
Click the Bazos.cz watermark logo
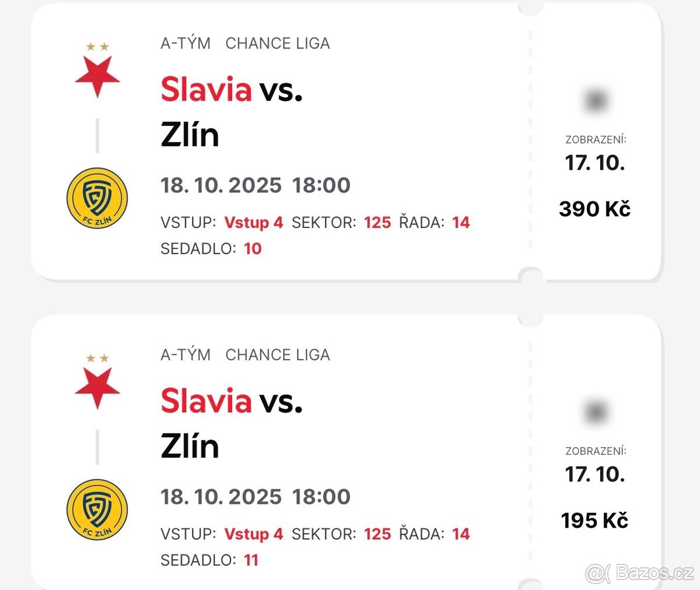click(639, 573)
